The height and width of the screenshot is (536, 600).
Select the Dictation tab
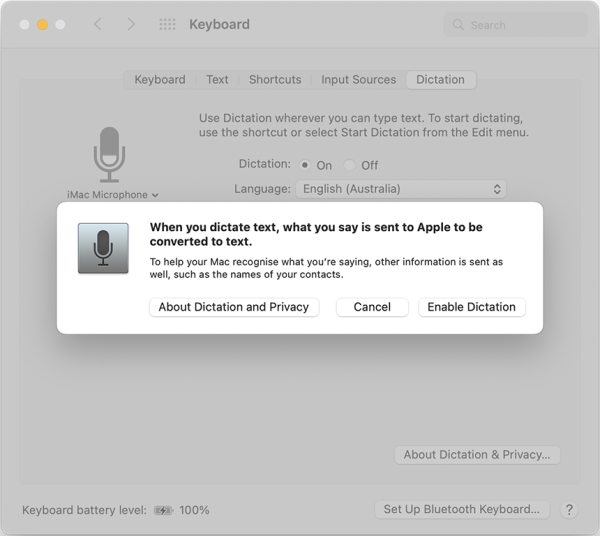point(441,80)
